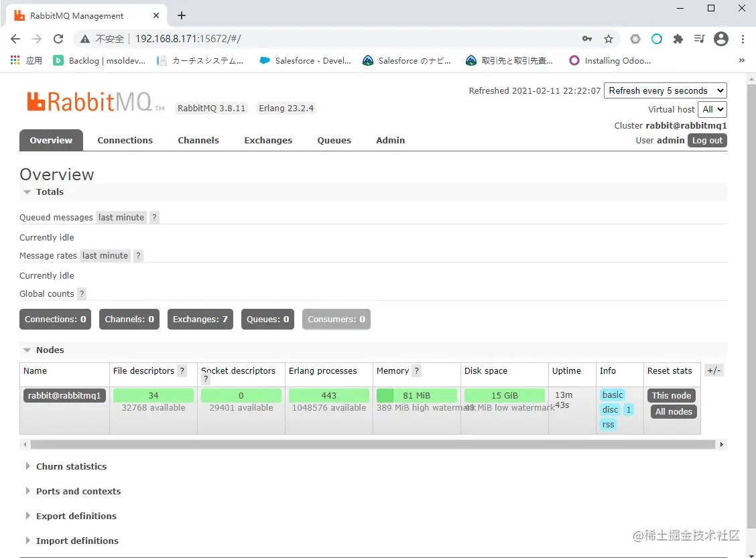The image size is (756, 558).
Task: Click the Consumers: 0 count button
Action: point(336,319)
